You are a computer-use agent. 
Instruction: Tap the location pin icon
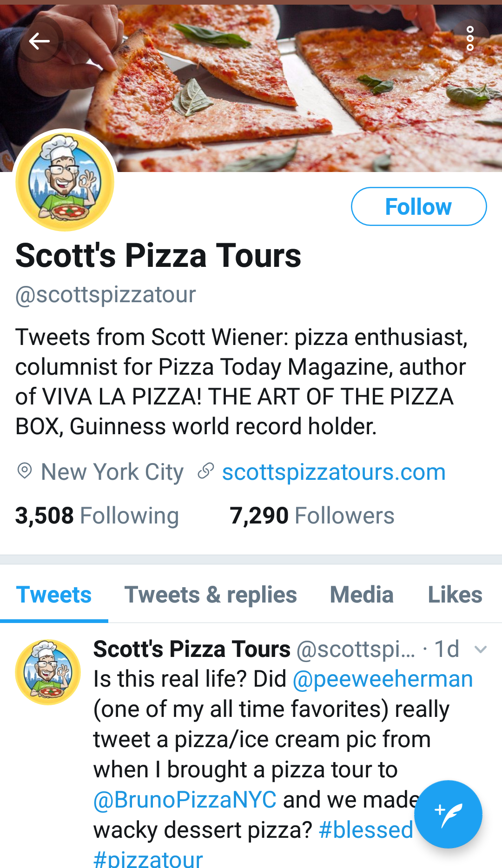tap(24, 471)
